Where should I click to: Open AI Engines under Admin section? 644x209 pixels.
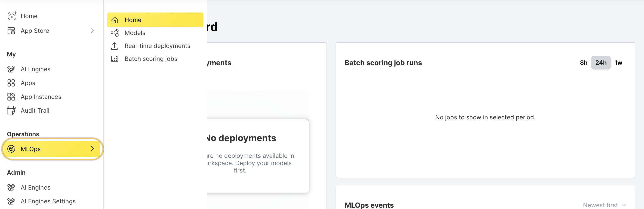coord(52,187)
